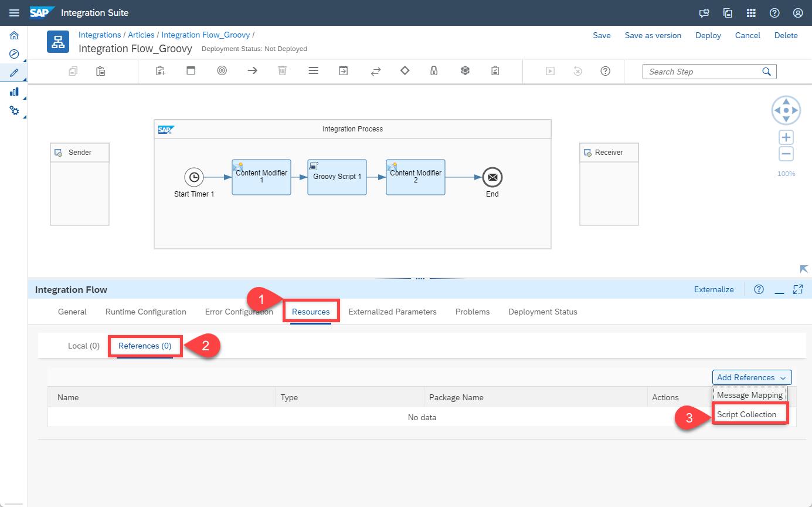Select the Groovy Script 1 step
The image size is (812, 507).
point(337,177)
